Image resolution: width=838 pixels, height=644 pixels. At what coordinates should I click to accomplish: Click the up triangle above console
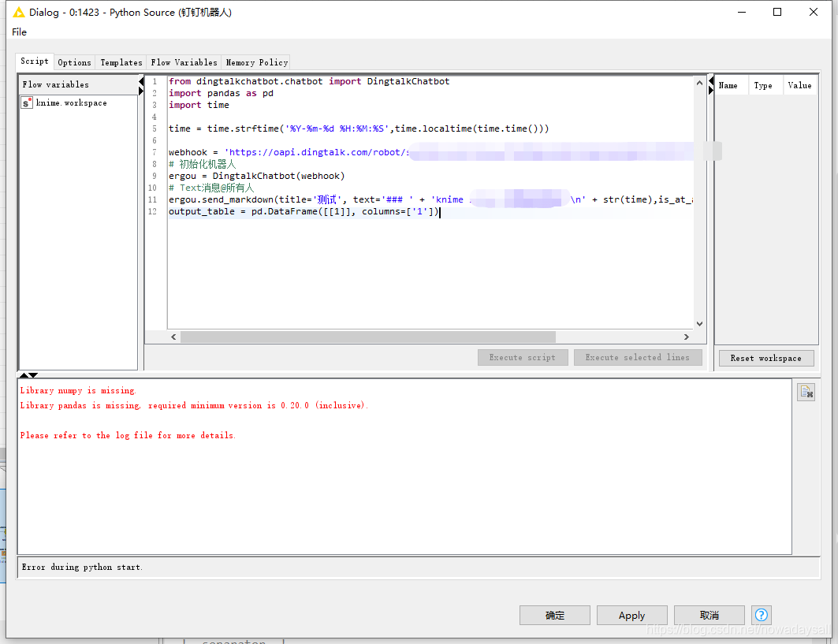(x=24, y=375)
